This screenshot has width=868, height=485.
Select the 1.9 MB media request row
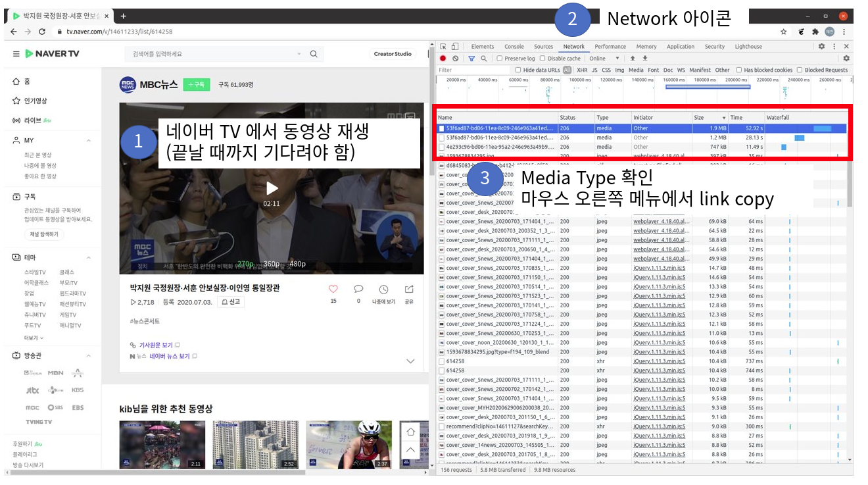pos(642,128)
